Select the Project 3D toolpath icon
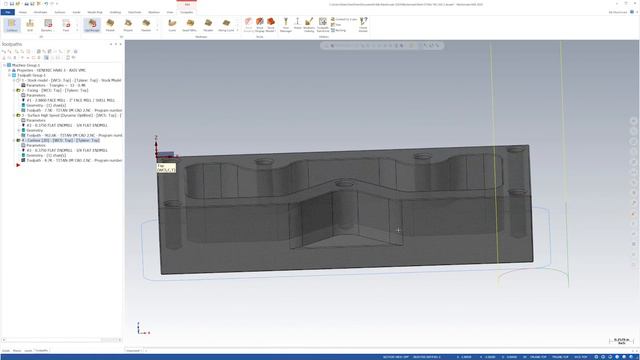 [128, 25]
